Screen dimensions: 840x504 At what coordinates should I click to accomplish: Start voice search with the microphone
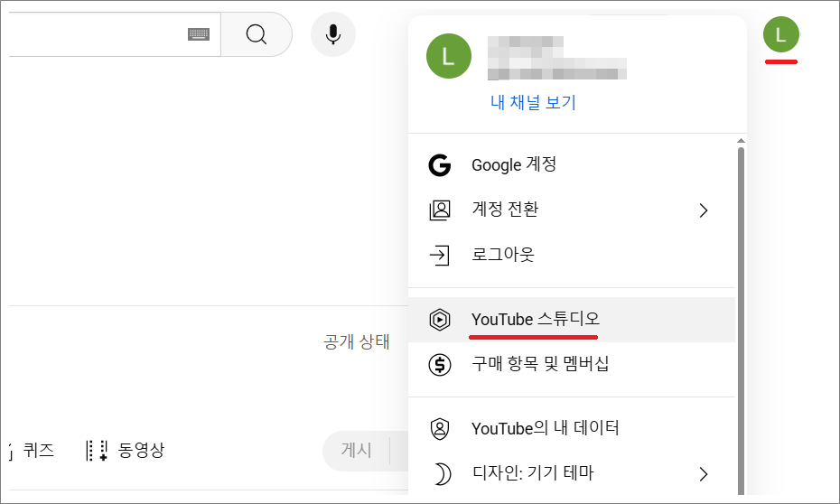tap(333, 34)
